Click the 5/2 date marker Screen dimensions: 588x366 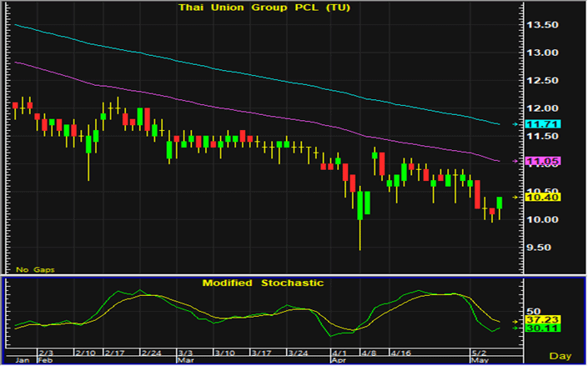[481, 353]
